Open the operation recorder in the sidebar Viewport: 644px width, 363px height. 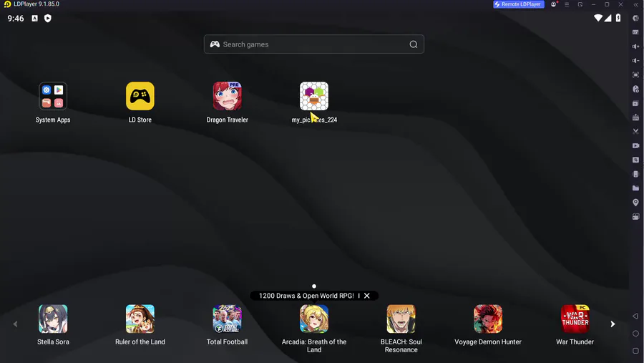point(636,89)
